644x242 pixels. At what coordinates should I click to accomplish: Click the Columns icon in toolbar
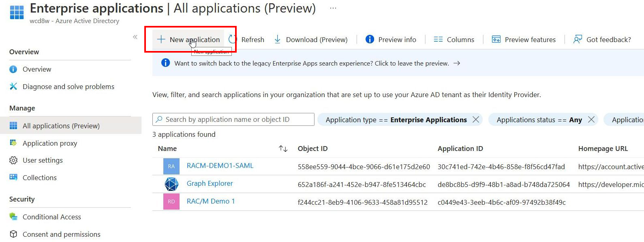[438, 39]
